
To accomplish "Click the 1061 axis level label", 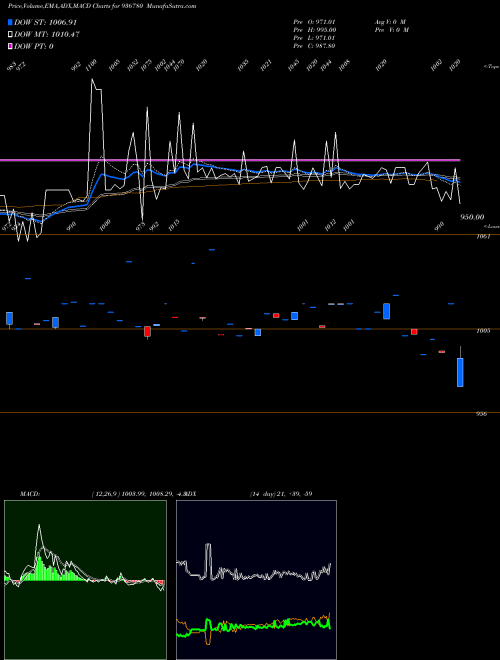I will click(x=483, y=237).
